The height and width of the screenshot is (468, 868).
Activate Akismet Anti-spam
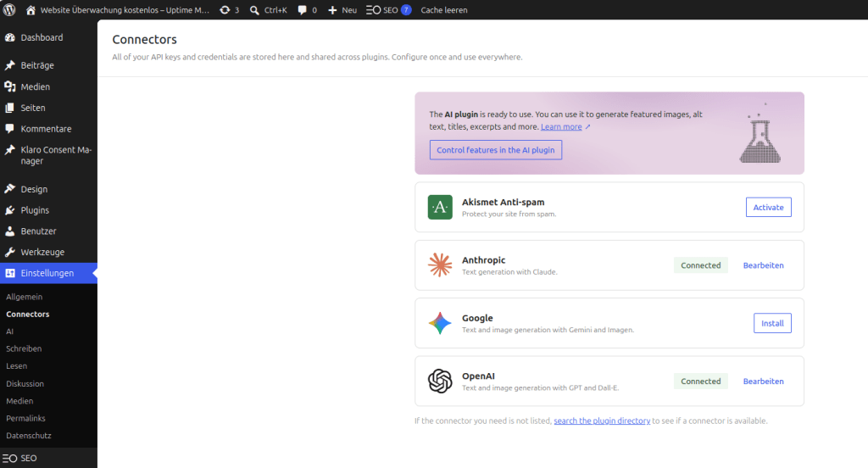(x=768, y=207)
